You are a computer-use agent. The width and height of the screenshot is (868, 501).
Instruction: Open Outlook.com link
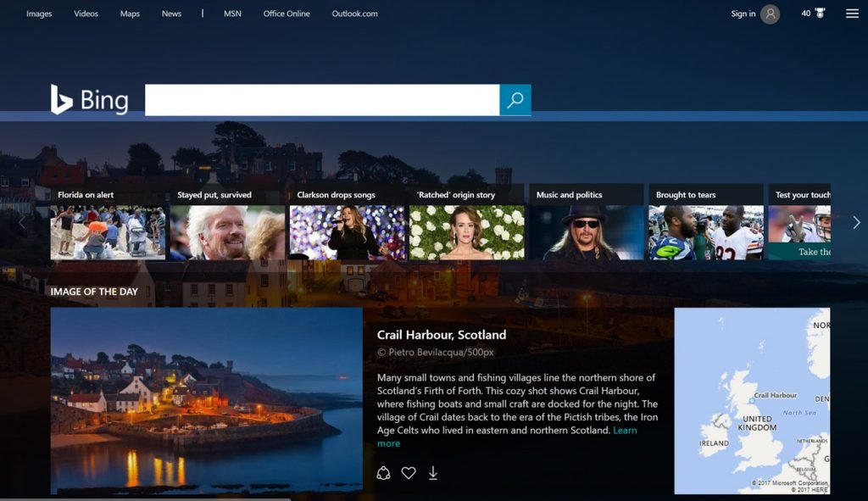355,14
